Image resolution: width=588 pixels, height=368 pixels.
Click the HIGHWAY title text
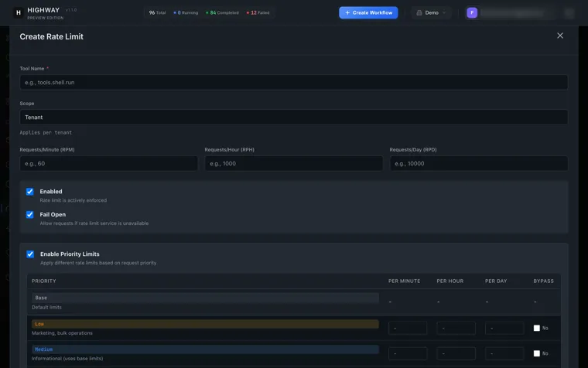coord(43,10)
